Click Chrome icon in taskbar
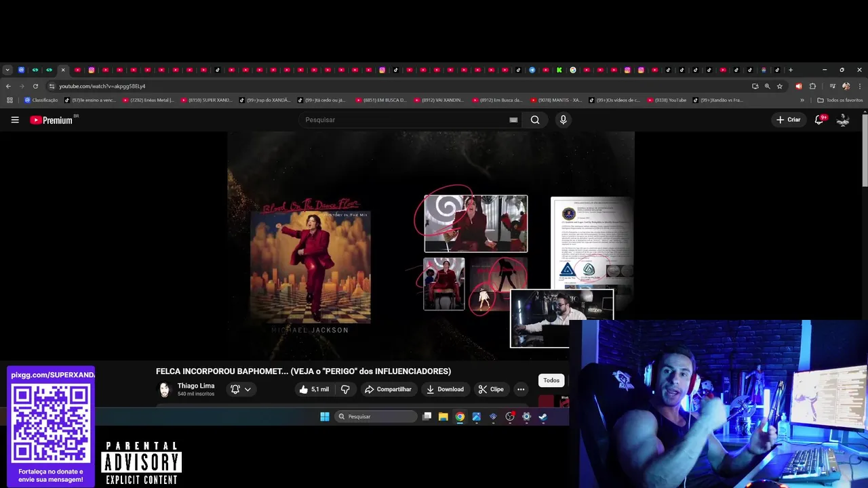868x488 pixels. pyautogui.click(x=460, y=417)
